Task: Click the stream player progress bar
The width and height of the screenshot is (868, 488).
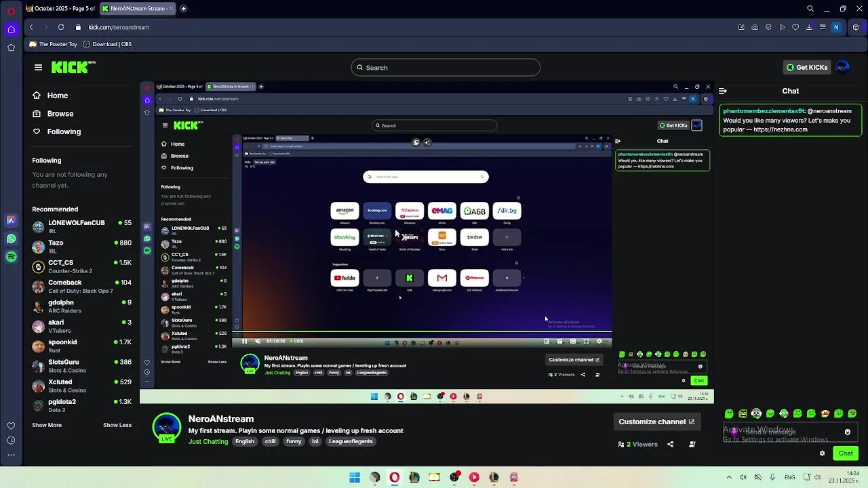Action: tap(422, 333)
